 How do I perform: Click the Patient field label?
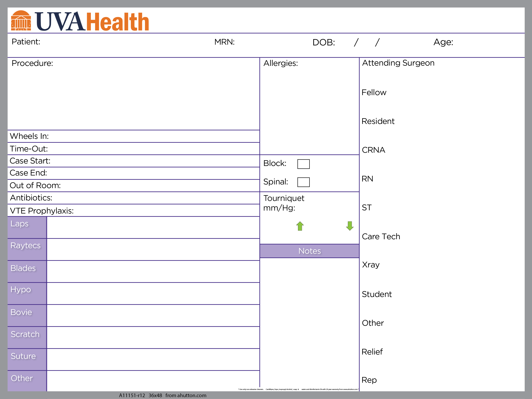(x=26, y=42)
